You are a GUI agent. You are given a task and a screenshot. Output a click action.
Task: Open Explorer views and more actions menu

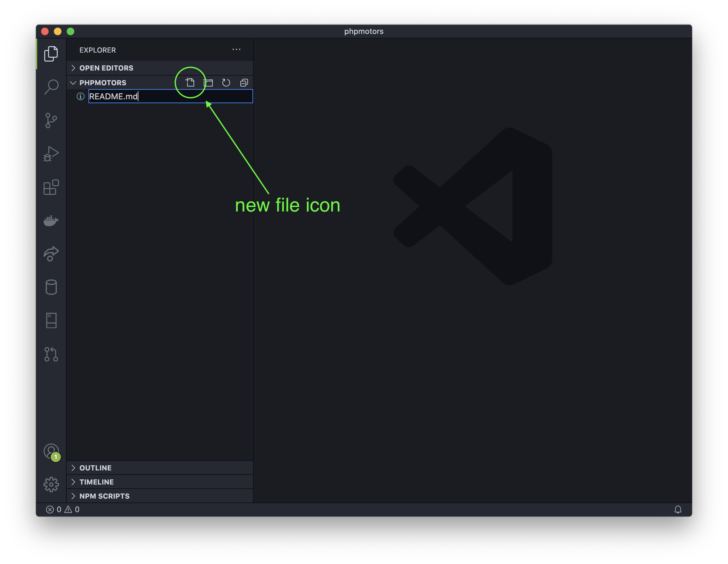[x=236, y=49]
